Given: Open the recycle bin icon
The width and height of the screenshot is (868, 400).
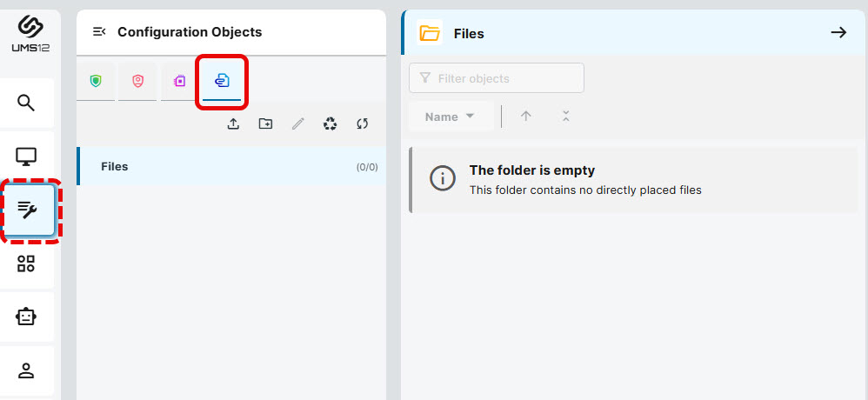Looking at the screenshot, I should (330, 124).
